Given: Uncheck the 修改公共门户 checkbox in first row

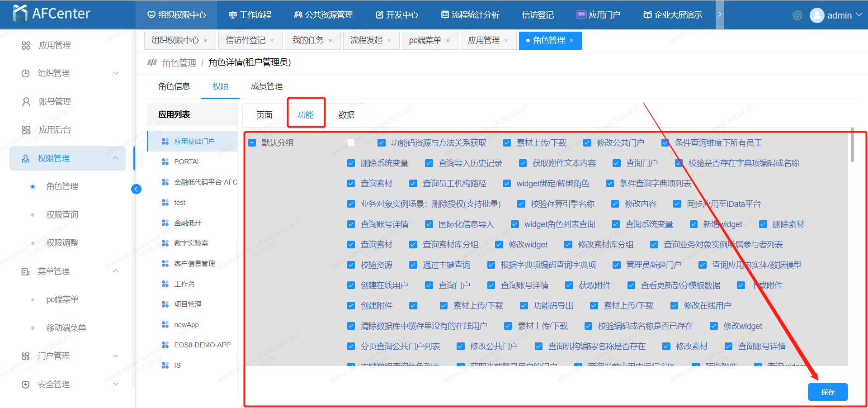Looking at the screenshot, I should 587,143.
